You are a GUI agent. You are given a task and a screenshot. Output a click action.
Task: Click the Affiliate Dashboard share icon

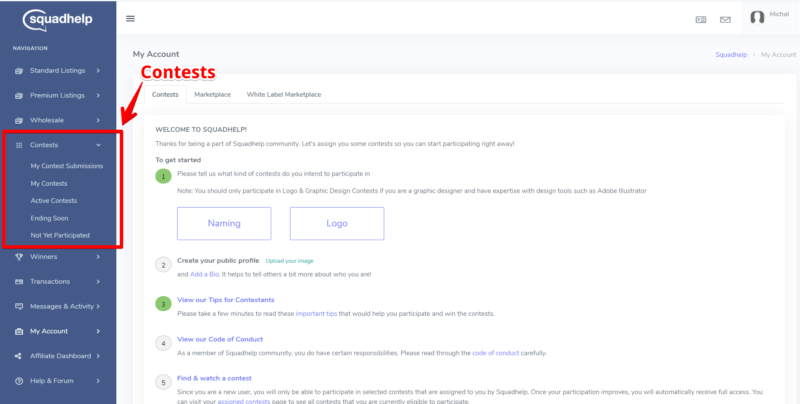[19, 356]
